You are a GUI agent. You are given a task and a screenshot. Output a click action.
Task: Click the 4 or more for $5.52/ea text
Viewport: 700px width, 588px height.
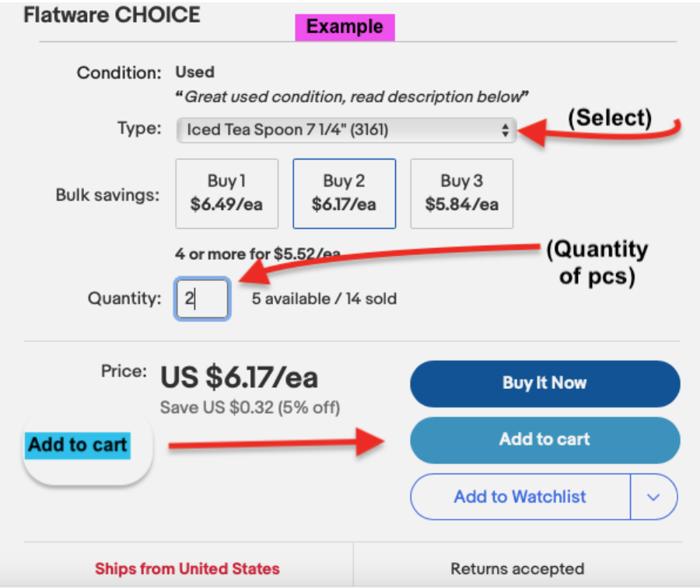coord(257,254)
